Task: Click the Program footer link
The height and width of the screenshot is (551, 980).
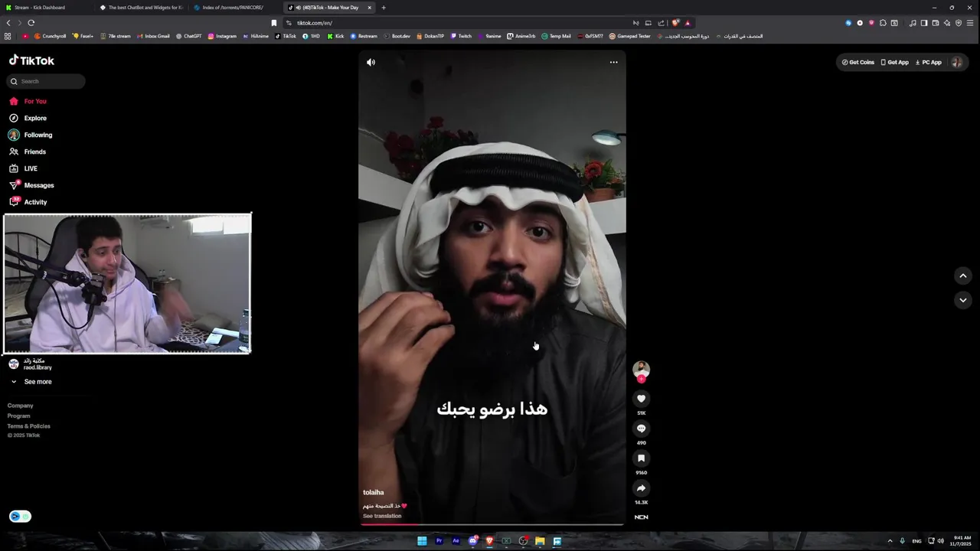Action: tap(19, 416)
